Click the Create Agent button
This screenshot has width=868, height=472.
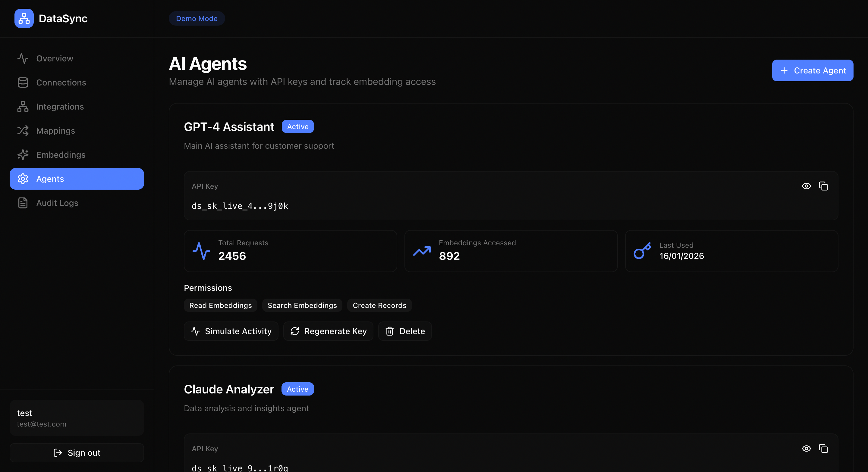pos(813,70)
